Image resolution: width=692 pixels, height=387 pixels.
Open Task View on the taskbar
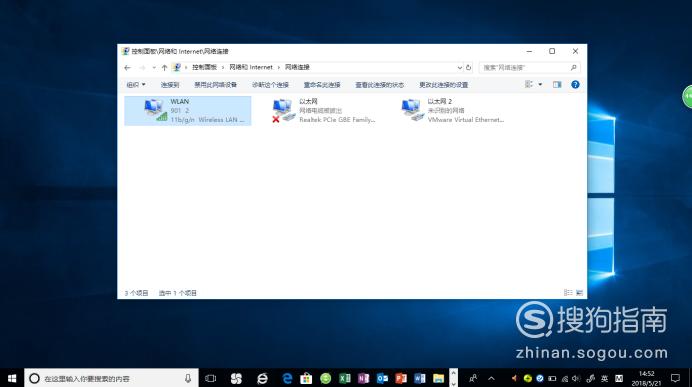211,378
